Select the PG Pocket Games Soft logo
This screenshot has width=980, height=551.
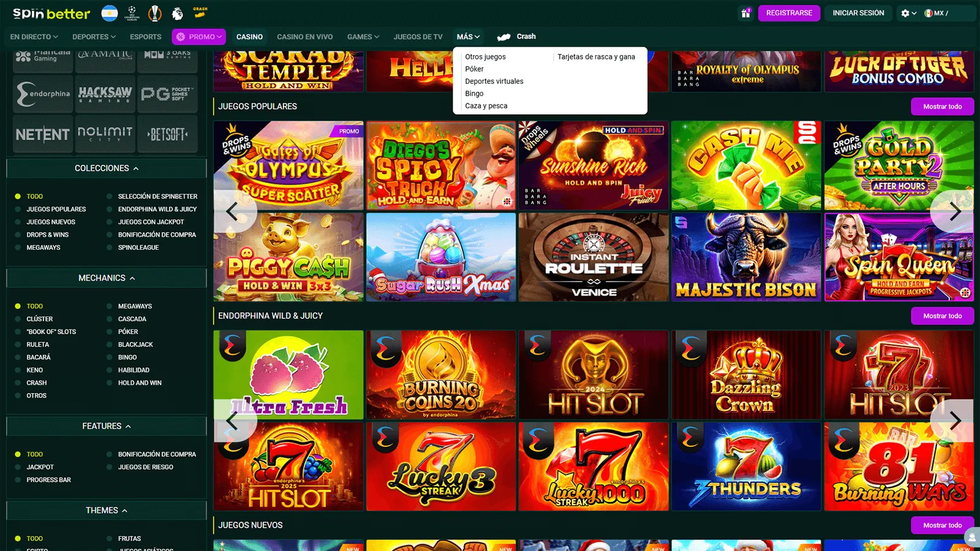pyautogui.click(x=167, y=94)
